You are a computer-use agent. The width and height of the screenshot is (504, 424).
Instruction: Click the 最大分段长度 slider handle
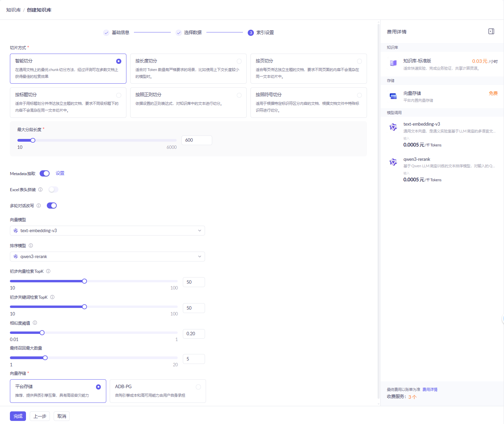point(33,140)
